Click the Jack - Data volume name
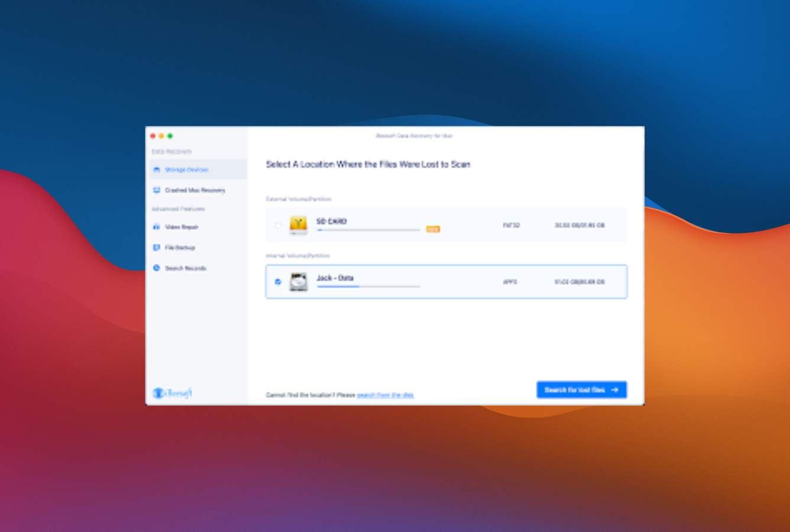The height and width of the screenshot is (532, 790). 335,278
